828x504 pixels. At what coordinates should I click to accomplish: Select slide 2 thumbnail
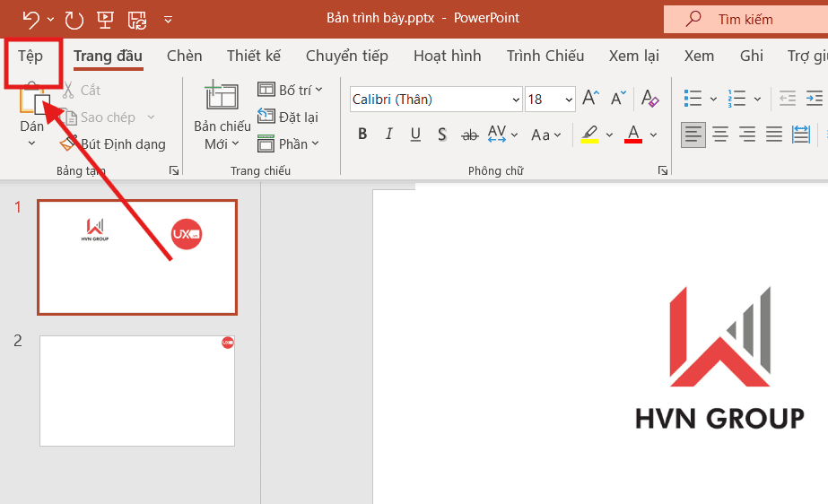[x=137, y=391]
